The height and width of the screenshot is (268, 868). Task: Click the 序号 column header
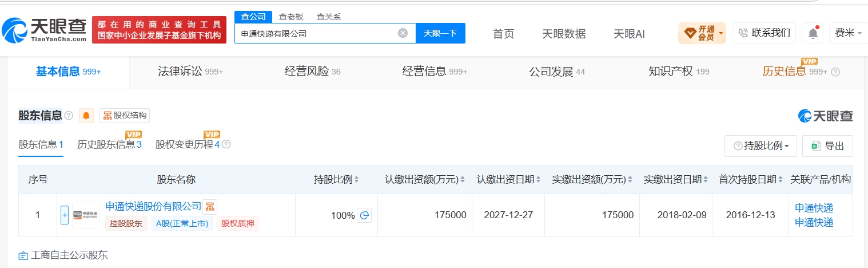point(38,180)
